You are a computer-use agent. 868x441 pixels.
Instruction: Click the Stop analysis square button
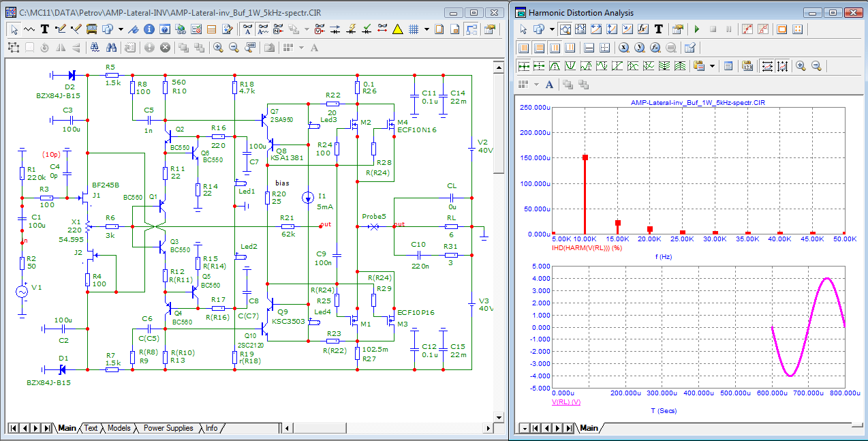pyautogui.click(x=713, y=29)
